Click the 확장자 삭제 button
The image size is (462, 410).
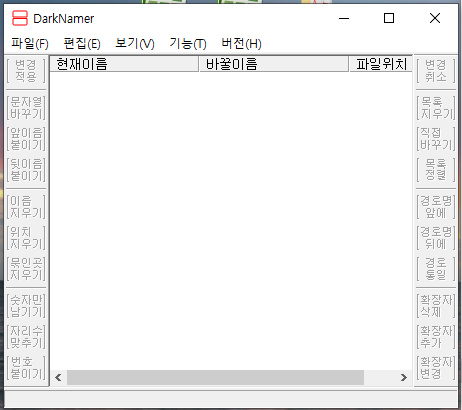[436, 306]
